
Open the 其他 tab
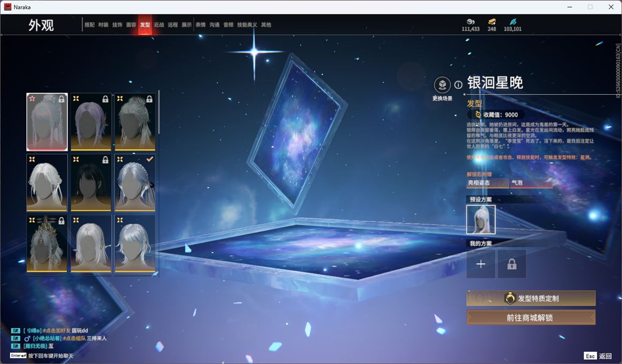pyautogui.click(x=266, y=25)
